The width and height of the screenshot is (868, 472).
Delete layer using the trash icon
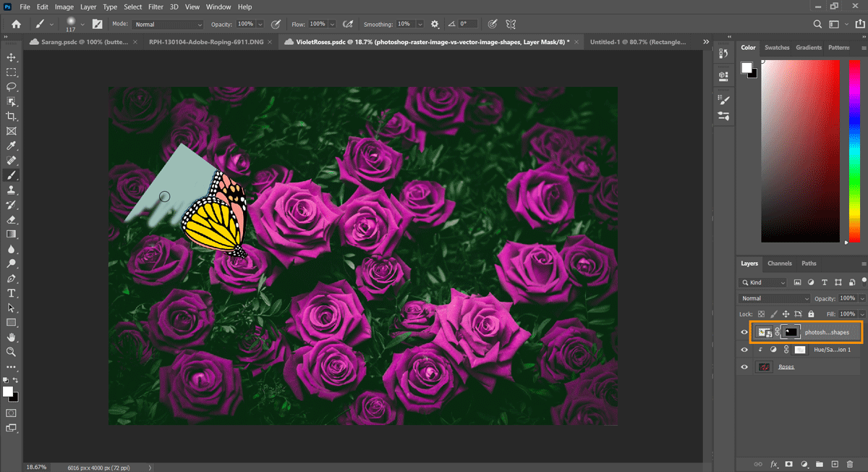pyautogui.click(x=850, y=464)
